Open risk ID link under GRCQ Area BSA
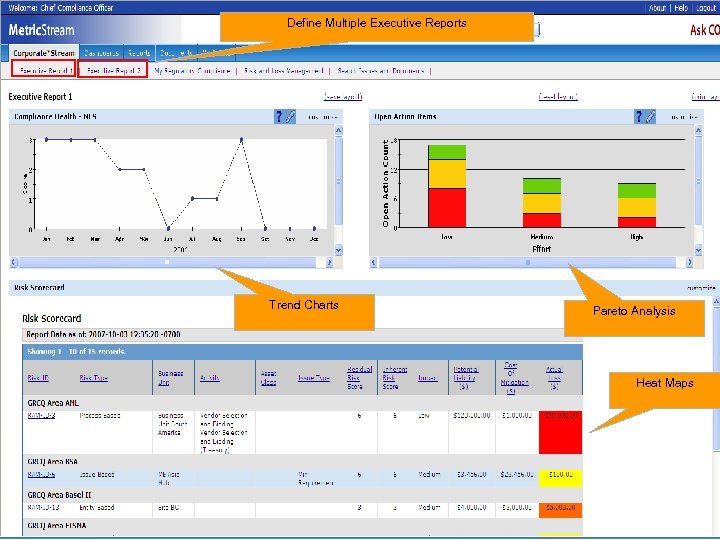 coord(41,474)
